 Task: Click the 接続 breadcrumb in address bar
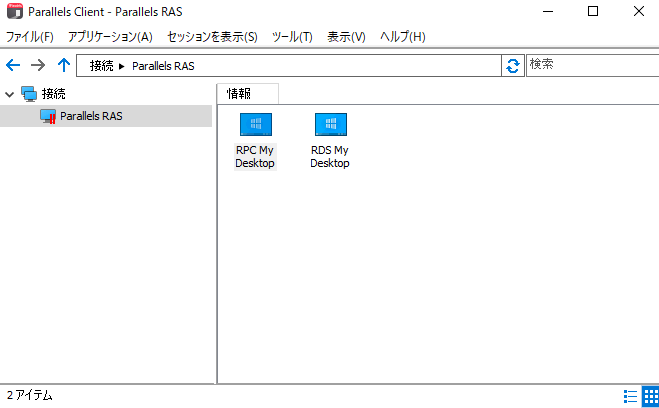pyautogui.click(x=101, y=66)
